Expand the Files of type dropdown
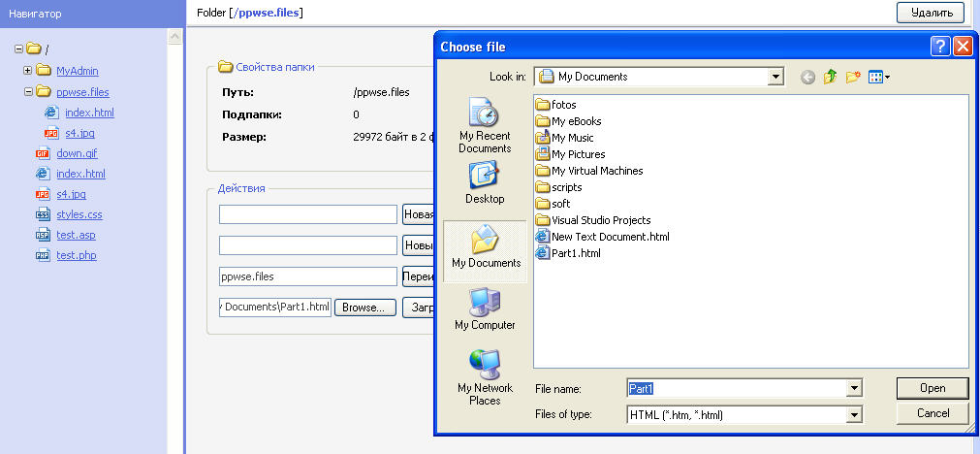 854,415
